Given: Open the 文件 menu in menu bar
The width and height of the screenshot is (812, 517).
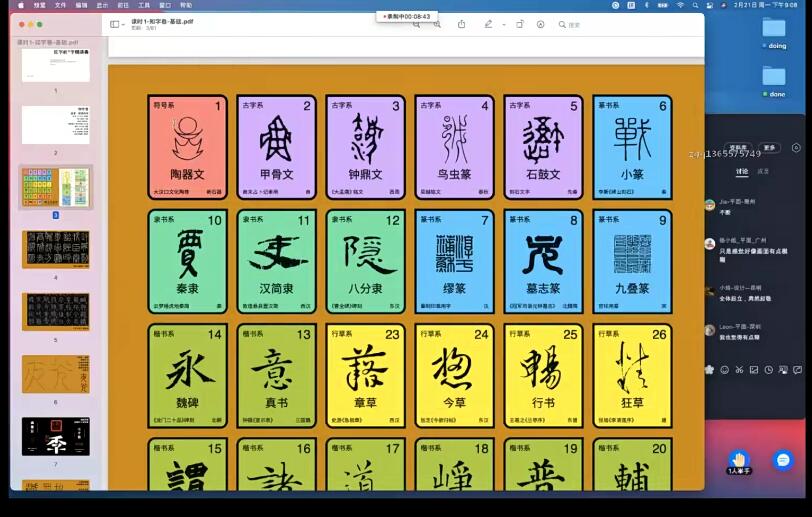Looking at the screenshot, I should 60,5.
